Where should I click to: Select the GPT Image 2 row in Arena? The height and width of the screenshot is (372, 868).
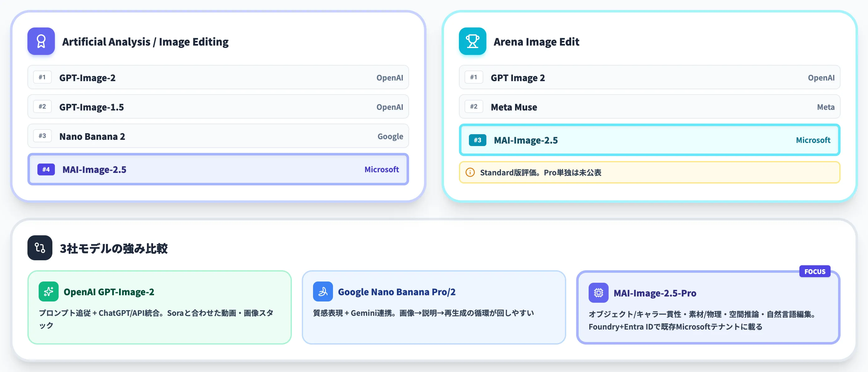(x=649, y=77)
